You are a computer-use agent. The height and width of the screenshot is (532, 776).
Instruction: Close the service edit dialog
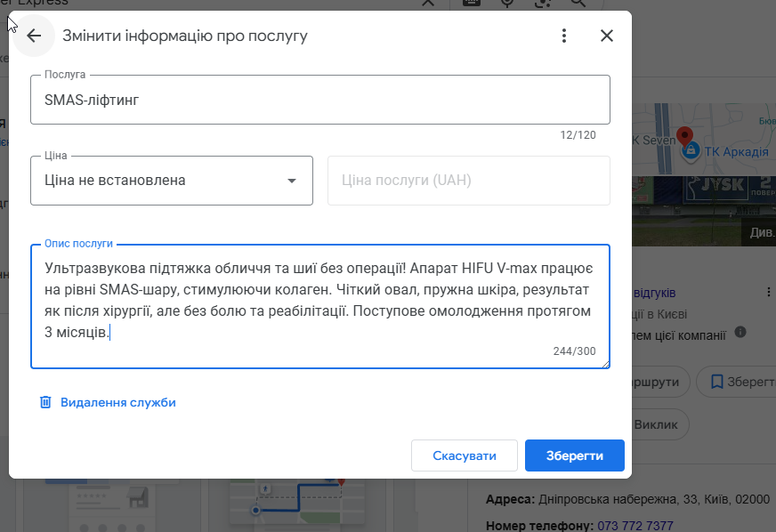tap(607, 36)
